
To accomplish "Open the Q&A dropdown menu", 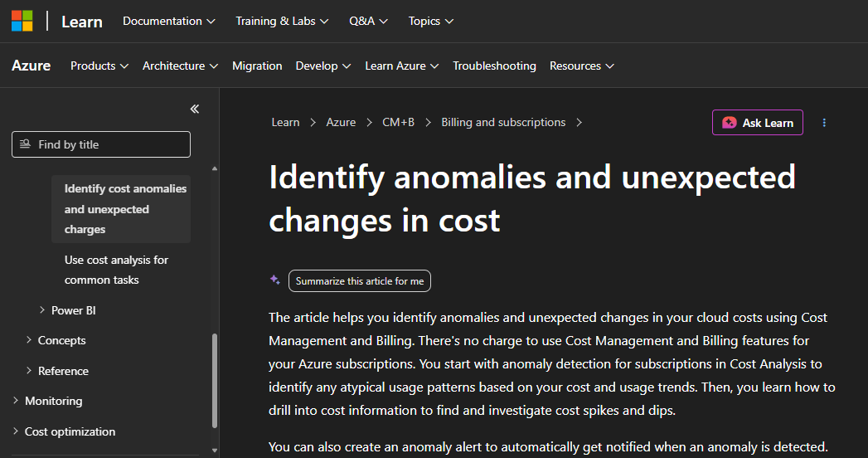I will click(368, 21).
